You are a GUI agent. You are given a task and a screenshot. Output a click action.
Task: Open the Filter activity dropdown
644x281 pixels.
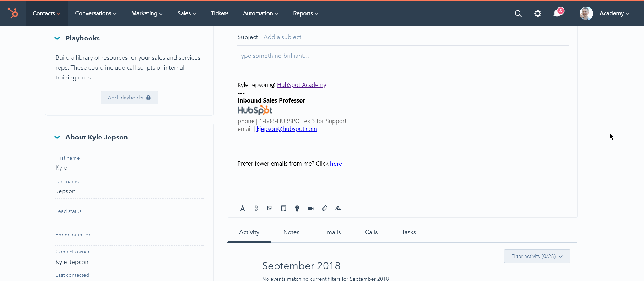pyautogui.click(x=537, y=256)
